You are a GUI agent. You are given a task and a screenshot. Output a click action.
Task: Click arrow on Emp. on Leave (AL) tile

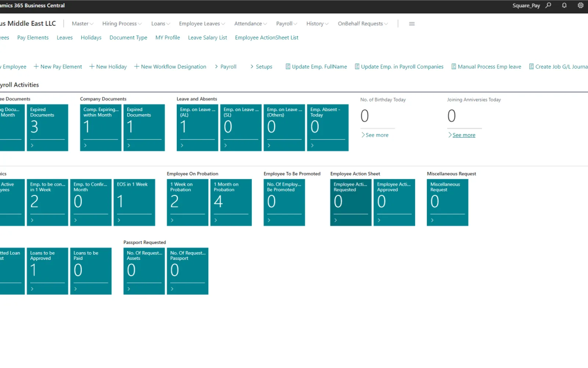[x=182, y=145]
